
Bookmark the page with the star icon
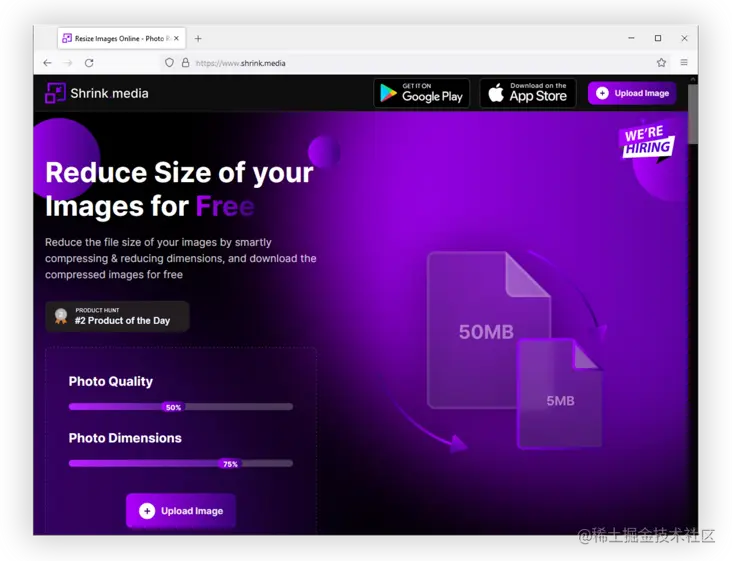(661, 63)
